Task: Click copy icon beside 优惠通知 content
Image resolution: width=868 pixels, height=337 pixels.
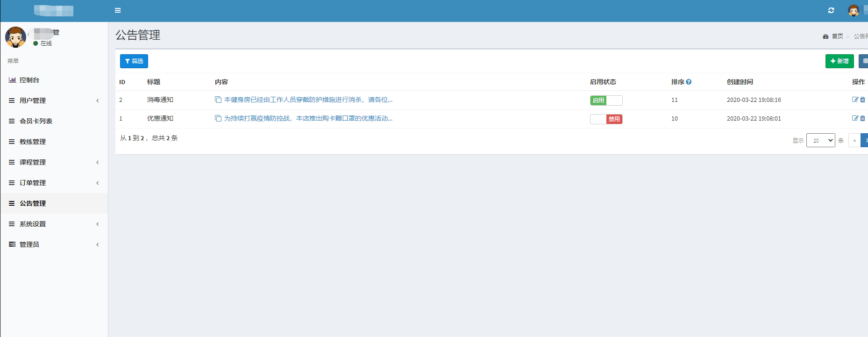Action: pyautogui.click(x=218, y=118)
